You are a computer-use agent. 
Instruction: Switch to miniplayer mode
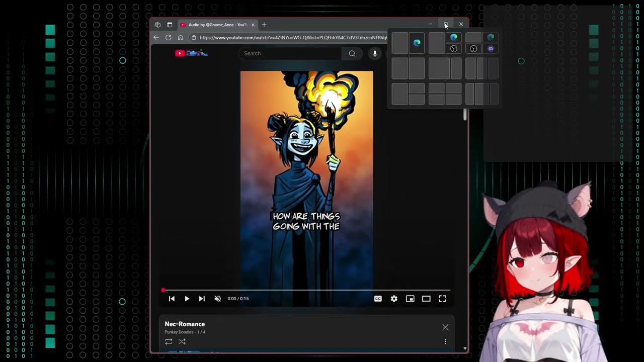(410, 299)
